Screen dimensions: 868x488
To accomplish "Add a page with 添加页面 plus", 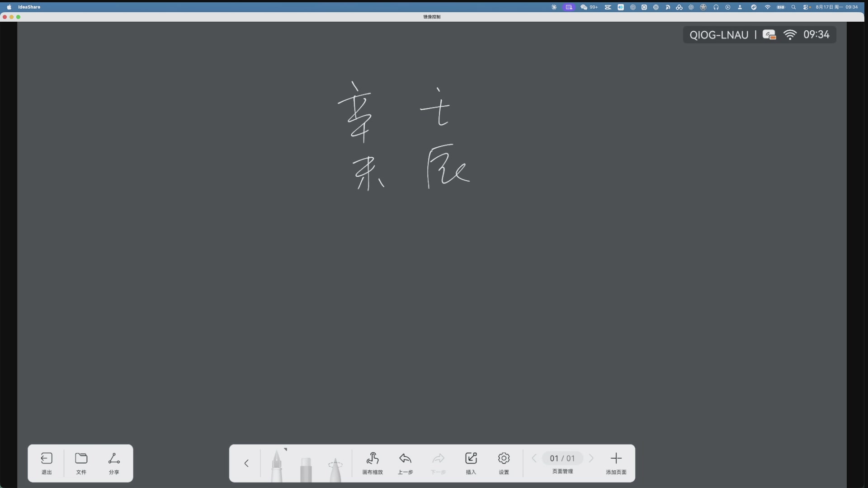I will 616,459.
